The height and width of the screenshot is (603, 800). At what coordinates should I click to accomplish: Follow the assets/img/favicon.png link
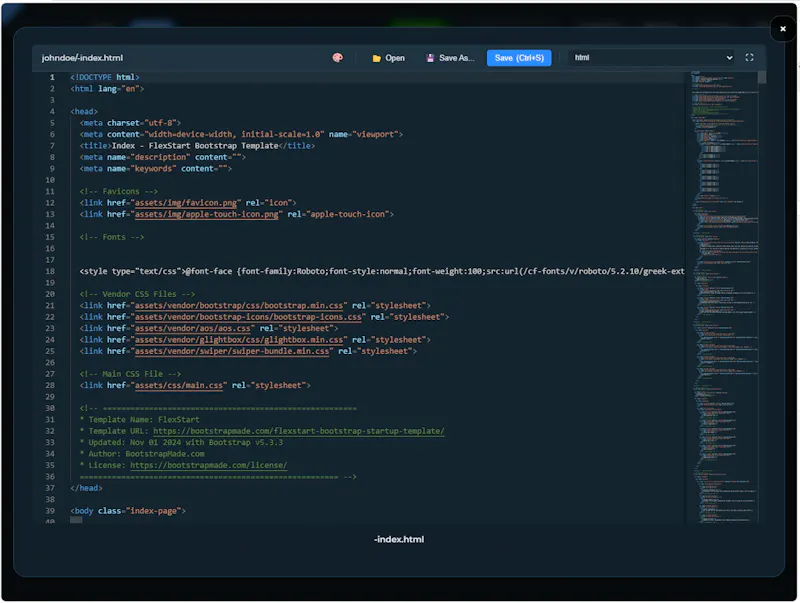click(186, 203)
